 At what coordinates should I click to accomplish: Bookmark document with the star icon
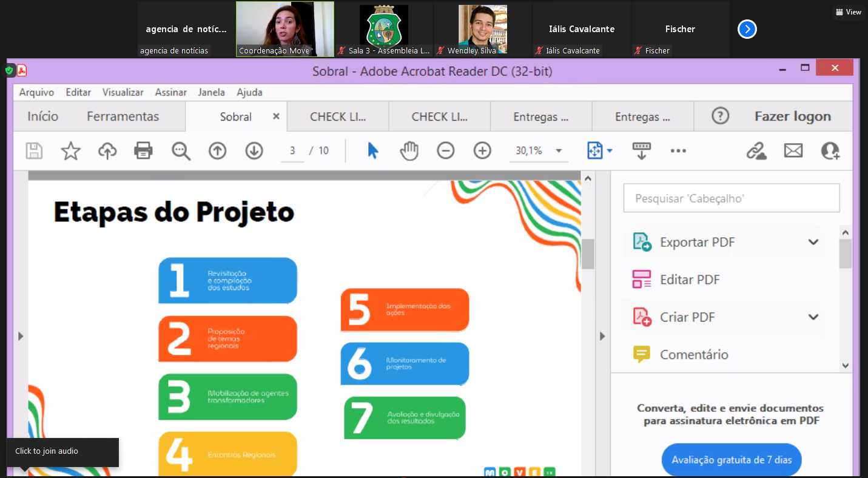point(71,150)
